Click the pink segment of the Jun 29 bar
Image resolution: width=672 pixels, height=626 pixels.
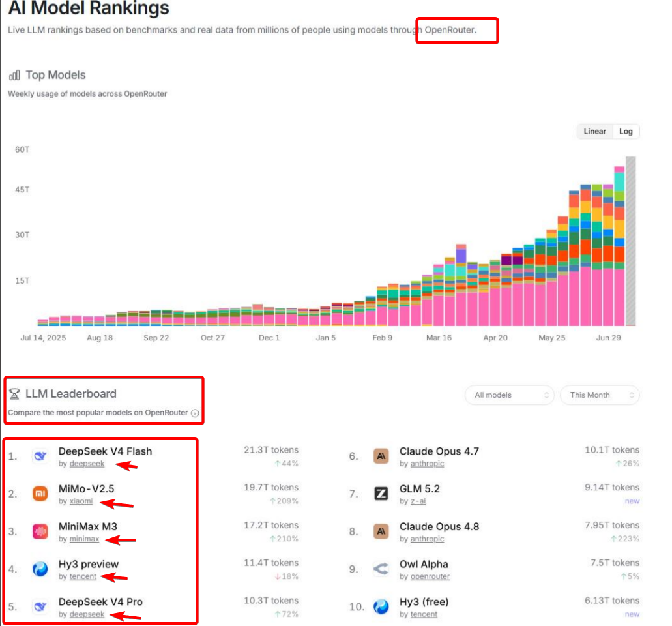(x=608, y=297)
